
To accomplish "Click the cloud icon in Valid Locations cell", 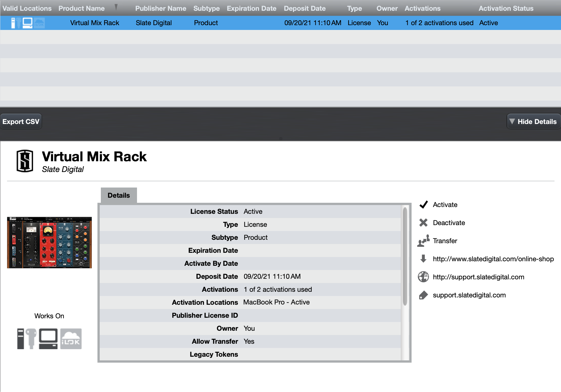I will [40, 23].
